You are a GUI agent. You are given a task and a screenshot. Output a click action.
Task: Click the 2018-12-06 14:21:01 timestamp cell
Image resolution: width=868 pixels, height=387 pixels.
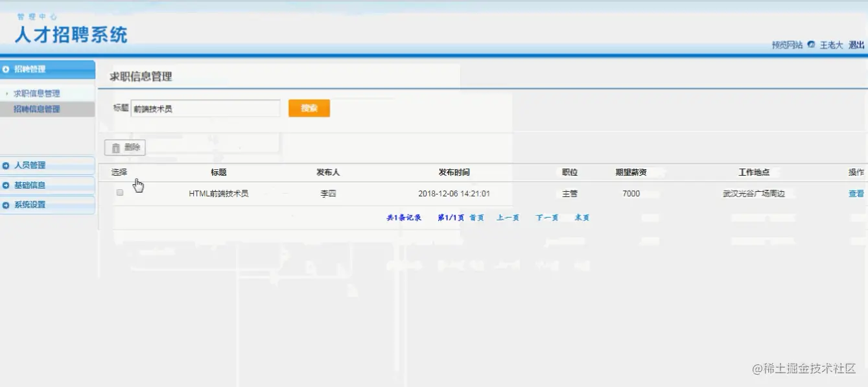pos(454,193)
